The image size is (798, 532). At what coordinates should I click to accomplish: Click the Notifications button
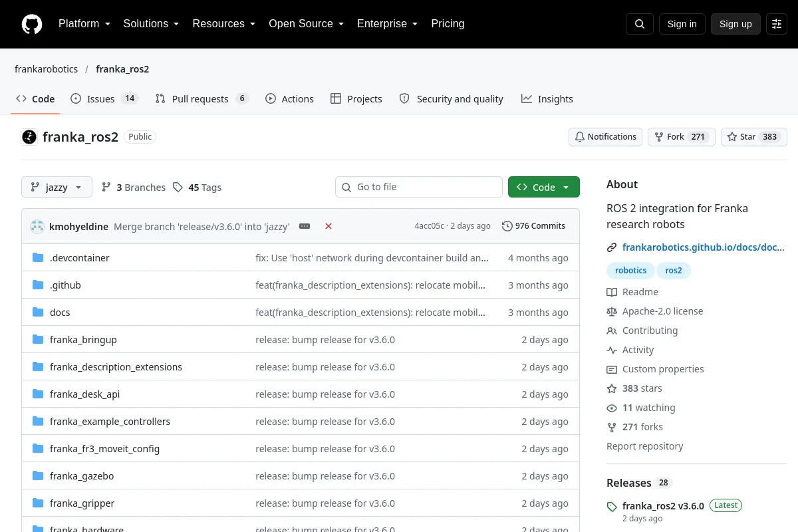point(605,137)
